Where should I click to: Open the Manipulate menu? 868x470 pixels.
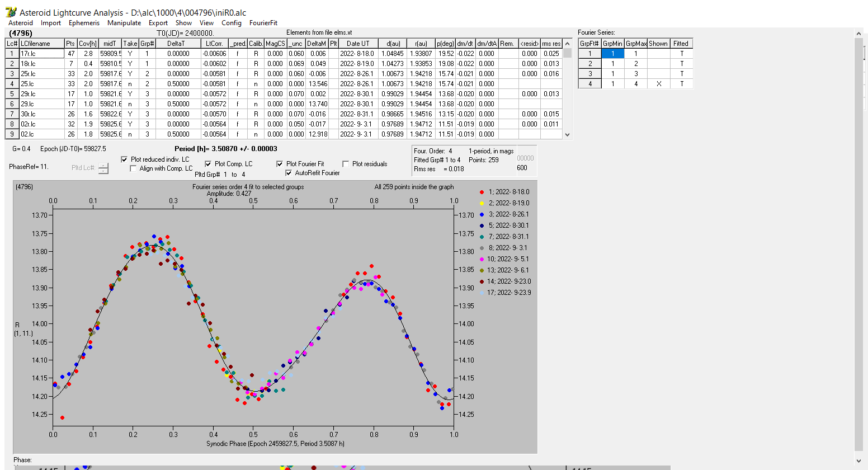124,23
